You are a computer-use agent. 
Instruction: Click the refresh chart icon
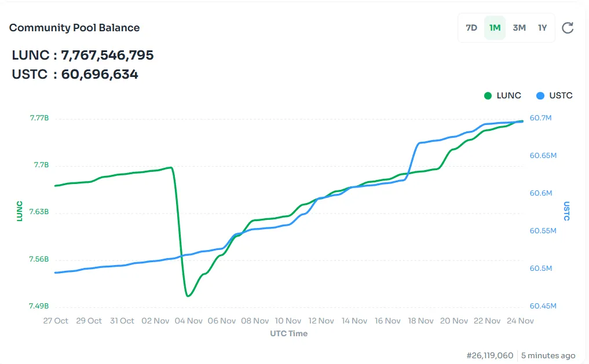click(x=568, y=28)
